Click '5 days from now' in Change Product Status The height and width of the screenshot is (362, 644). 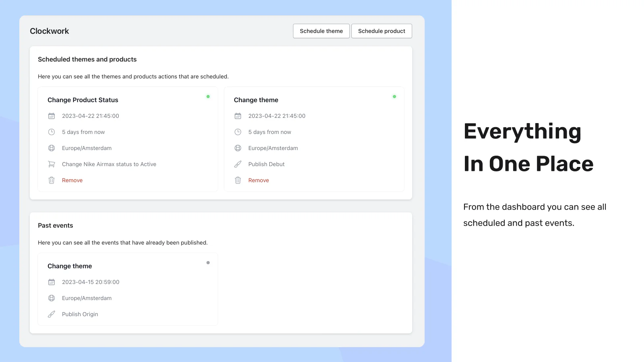[x=83, y=132]
